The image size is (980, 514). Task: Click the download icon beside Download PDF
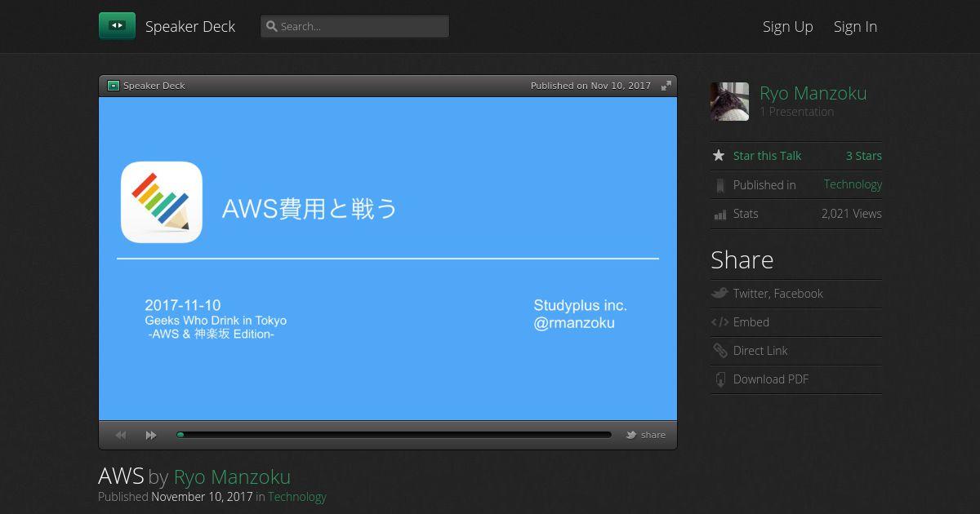pos(719,379)
